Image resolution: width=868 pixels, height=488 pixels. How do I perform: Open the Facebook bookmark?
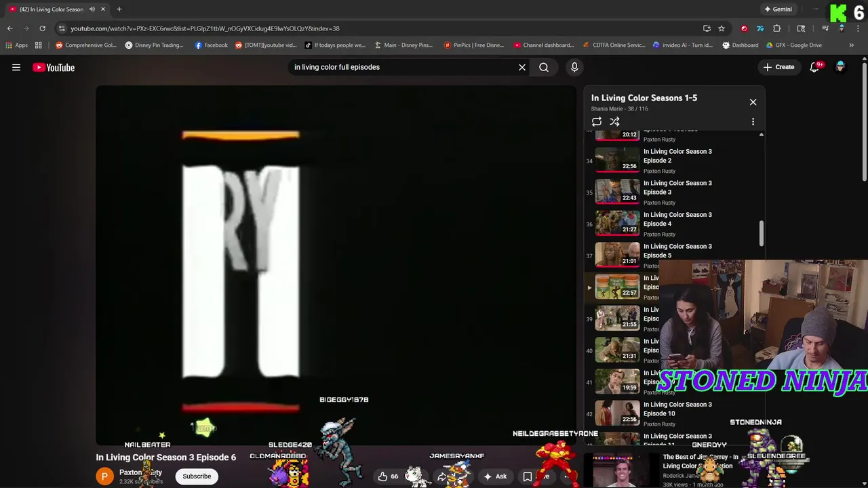[x=211, y=45]
